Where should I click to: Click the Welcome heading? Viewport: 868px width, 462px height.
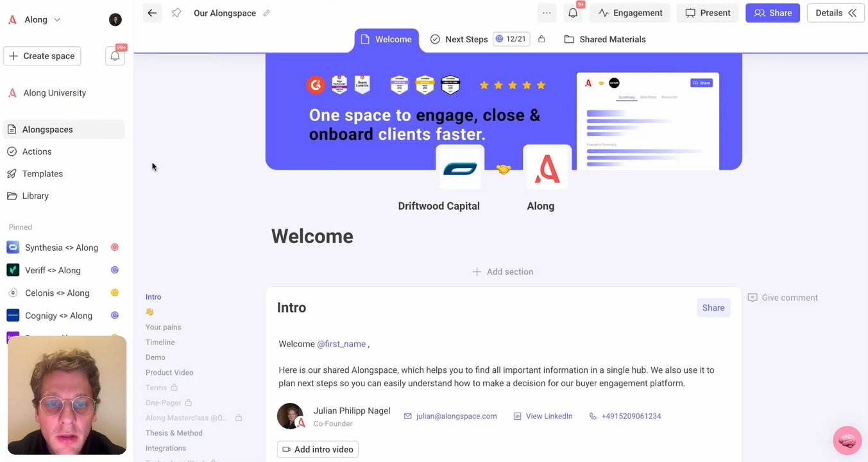(x=312, y=236)
